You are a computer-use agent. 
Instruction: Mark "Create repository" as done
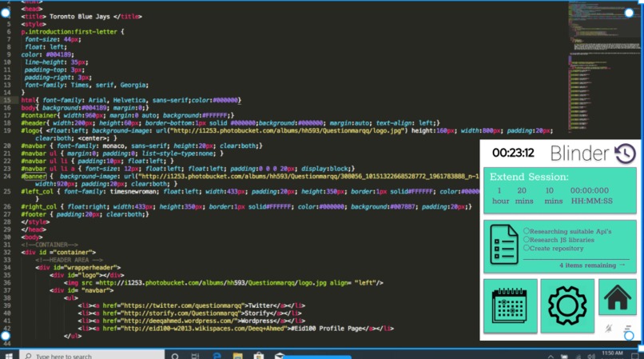coord(526,248)
